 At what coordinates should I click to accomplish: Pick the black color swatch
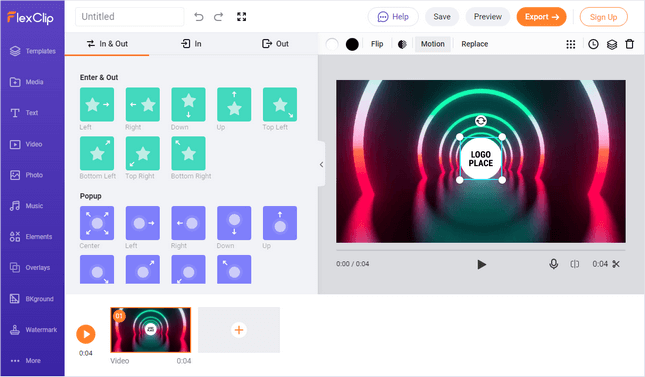click(352, 44)
